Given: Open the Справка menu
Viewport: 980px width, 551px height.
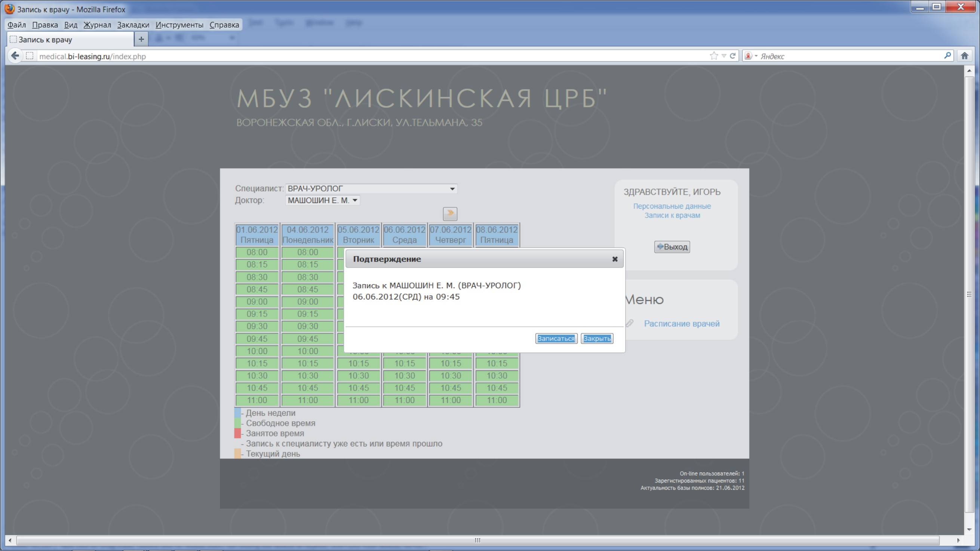Looking at the screenshot, I should 224,25.
